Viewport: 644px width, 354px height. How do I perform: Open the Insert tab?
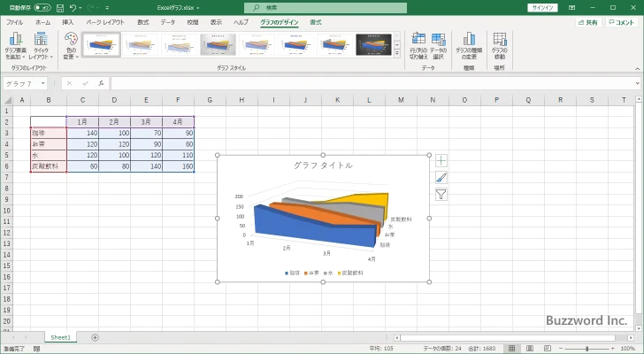click(x=68, y=22)
